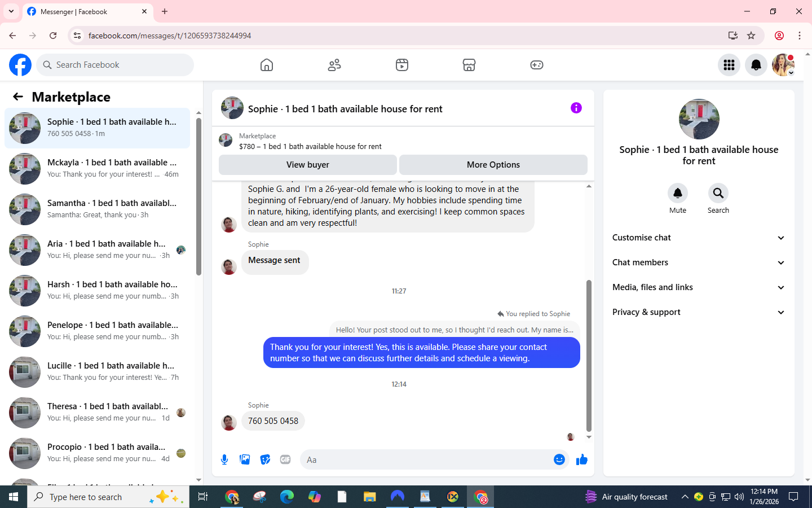Image resolution: width=812 pixels, height=508 pixels.
Task: Open Gaming icon in top navigation
Action: coord(537,65)
